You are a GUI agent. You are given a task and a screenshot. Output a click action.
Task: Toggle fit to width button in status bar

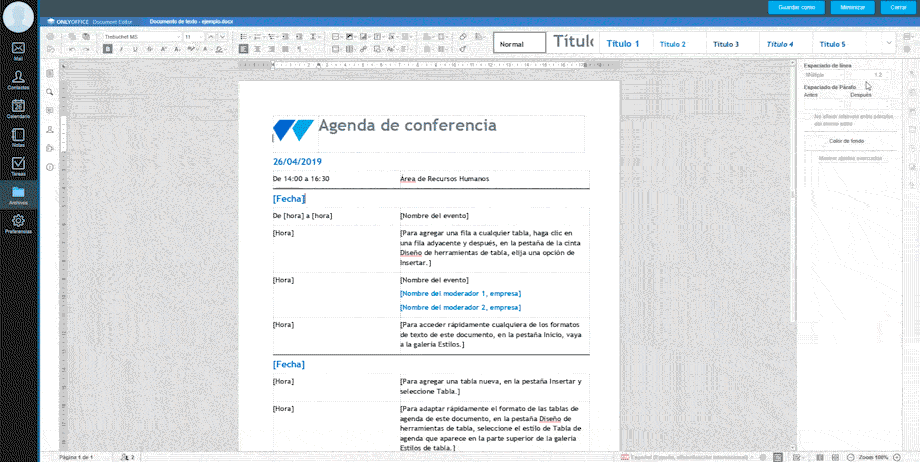pos(836,457)
